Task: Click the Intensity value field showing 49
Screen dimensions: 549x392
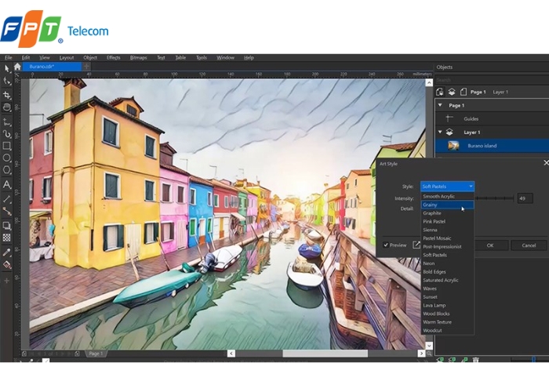Action: [525, 198]
